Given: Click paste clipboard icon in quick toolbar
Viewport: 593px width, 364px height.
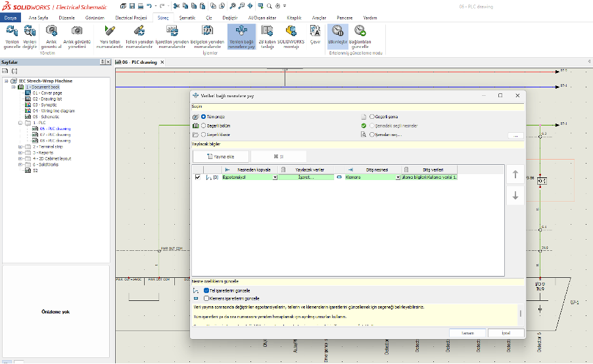Looking at the screenshot, I should click(202, 6).
